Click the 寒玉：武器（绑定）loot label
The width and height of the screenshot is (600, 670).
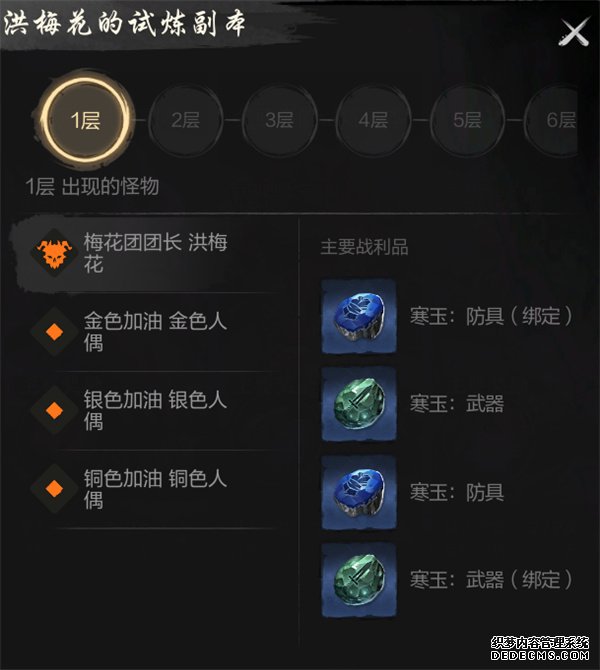coord(491,580)
